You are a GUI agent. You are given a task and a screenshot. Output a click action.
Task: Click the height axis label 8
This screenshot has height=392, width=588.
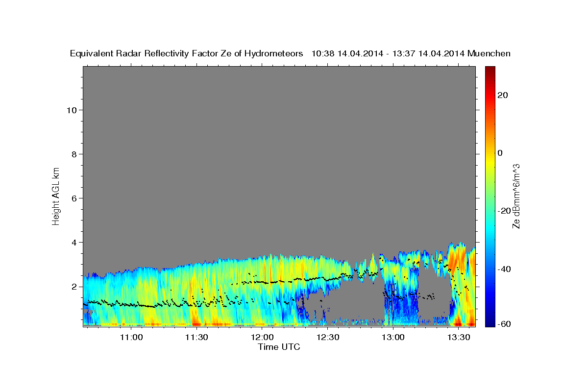click(74, 154)
